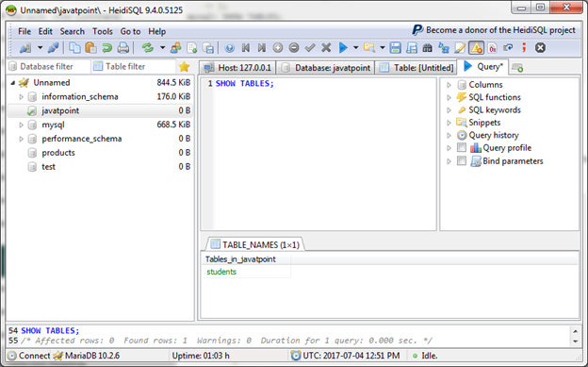Expand the performance_schema database node

21,139
